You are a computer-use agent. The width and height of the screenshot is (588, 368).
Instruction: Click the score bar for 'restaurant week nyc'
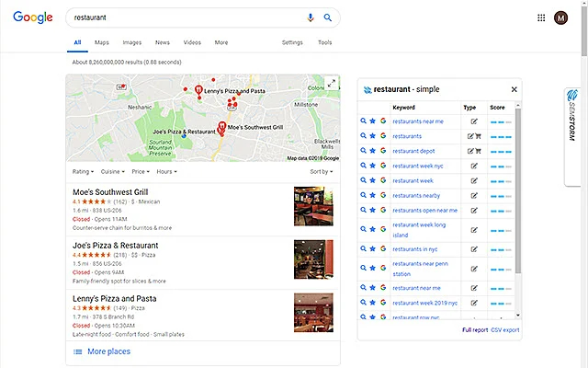pos(501,167)
